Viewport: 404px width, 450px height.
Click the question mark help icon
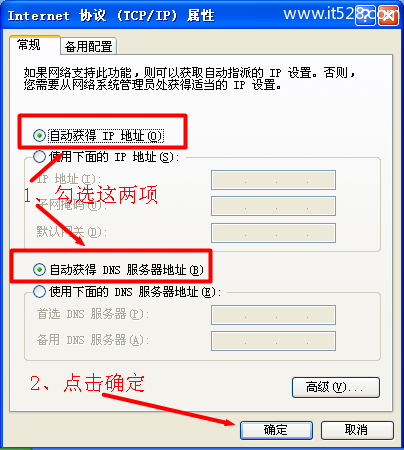pyautogui.click(x=366, y=15)
